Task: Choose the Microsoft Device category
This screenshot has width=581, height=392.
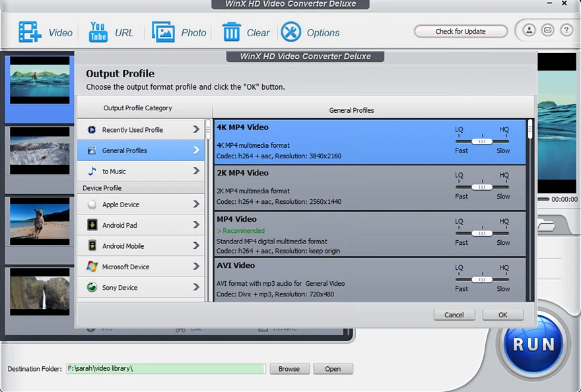Action: (141, 267)
